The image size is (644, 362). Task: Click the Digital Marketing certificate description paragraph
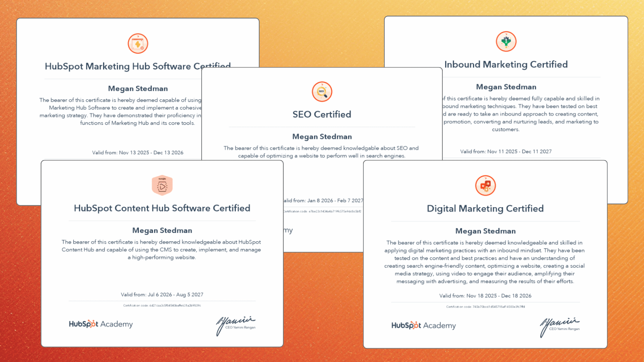pyautogui.click(x=485, y=262)
